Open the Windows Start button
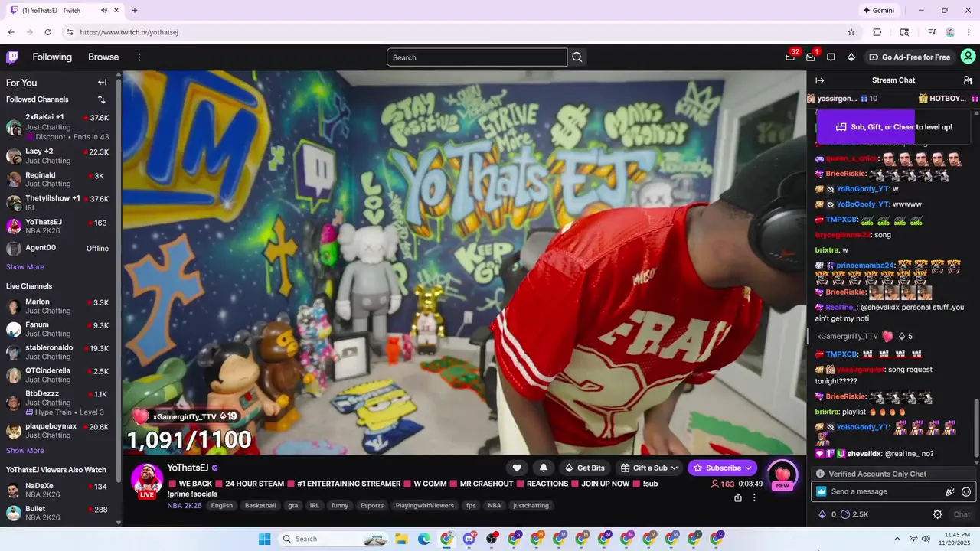 (x=265, y=539)
